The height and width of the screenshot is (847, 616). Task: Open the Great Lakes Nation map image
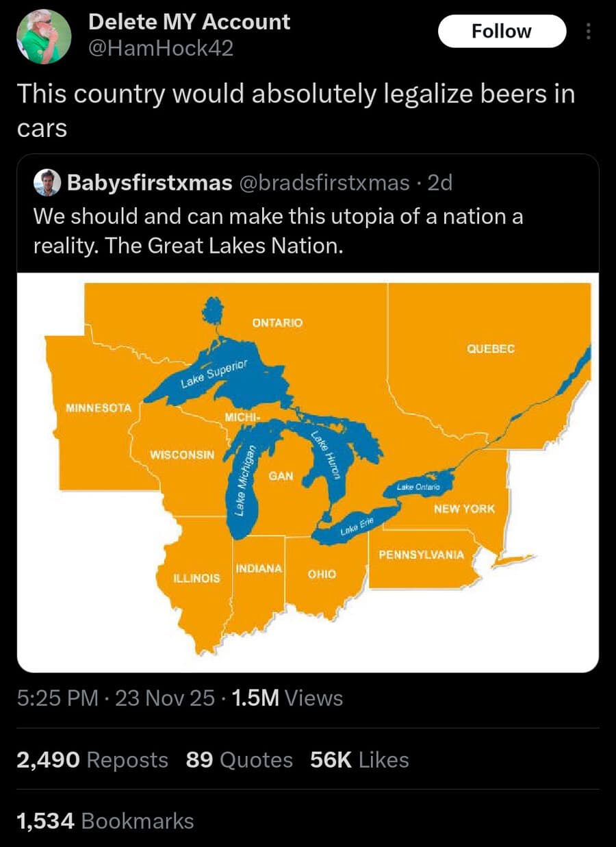[x=308, y=472]
